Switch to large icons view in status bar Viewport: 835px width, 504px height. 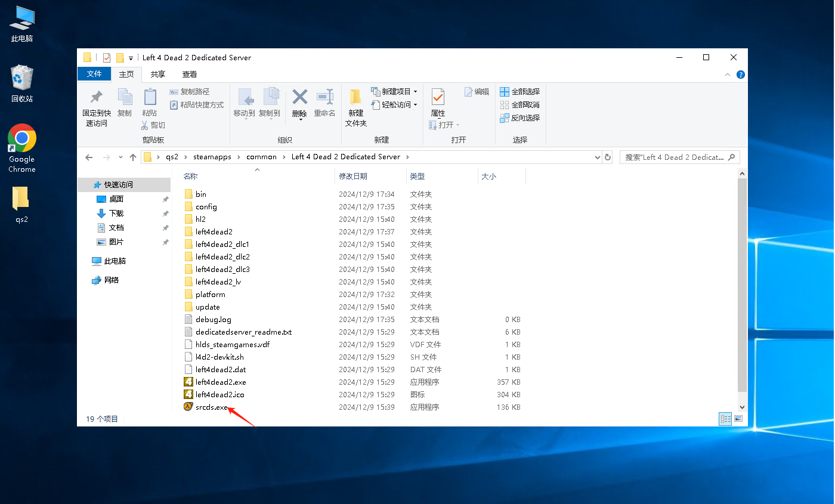738,419
